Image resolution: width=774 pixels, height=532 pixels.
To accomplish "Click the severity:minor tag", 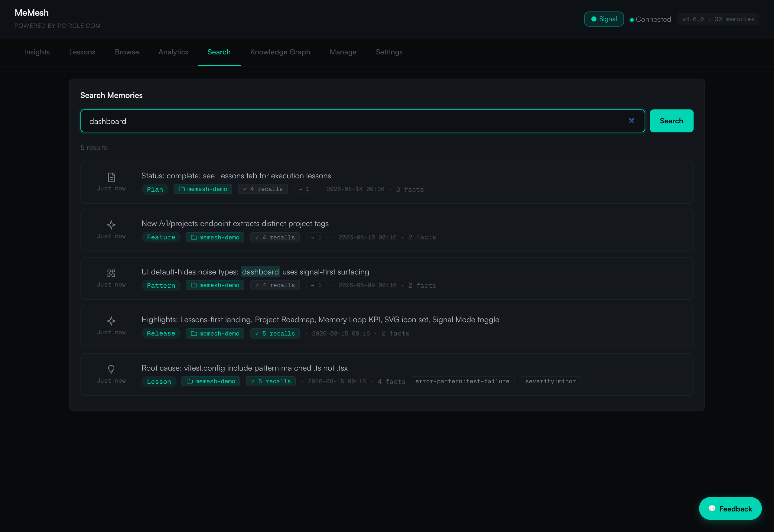I will tap(551, 381).
